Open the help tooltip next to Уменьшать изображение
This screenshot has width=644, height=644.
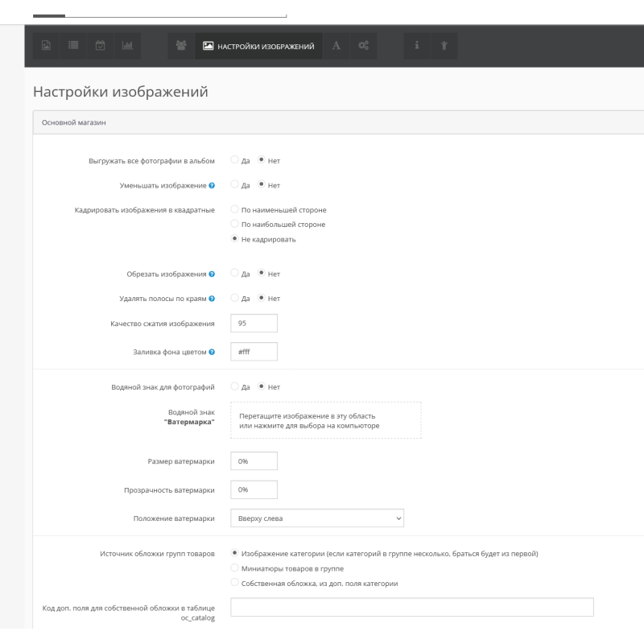(210, 184)
